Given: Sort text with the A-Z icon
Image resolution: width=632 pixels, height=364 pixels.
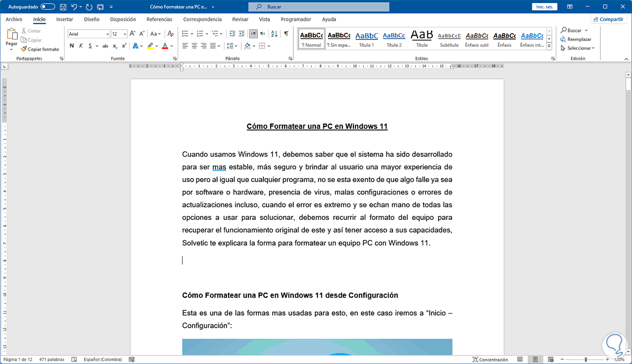Looking at the screenshot, I should click(x=274, y=34).
